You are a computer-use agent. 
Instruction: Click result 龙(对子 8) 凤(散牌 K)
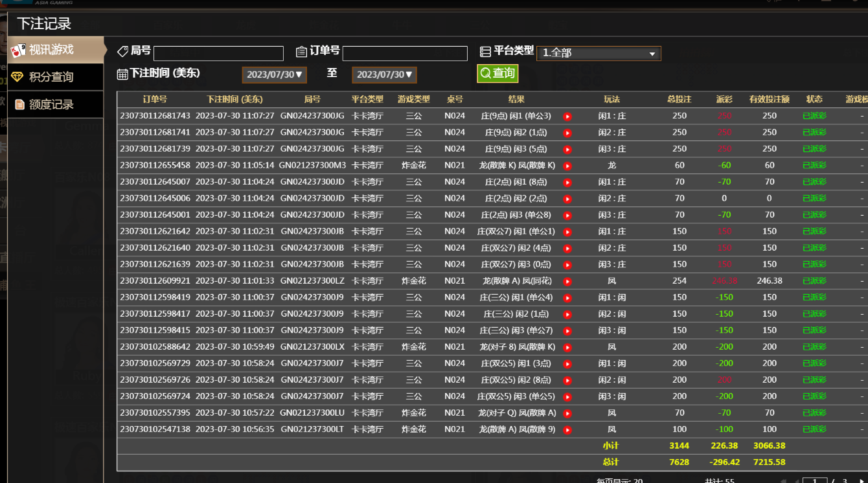pos(517,347)
